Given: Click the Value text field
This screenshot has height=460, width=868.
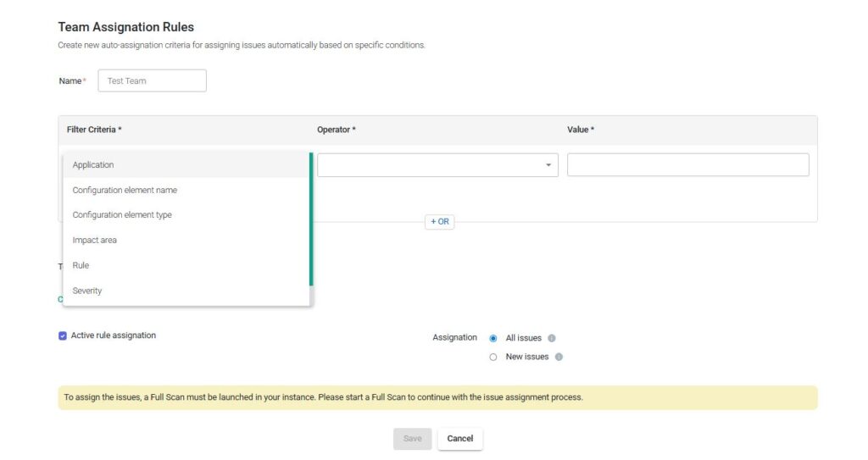Looking at the screenshot, I should coord(687,165).
